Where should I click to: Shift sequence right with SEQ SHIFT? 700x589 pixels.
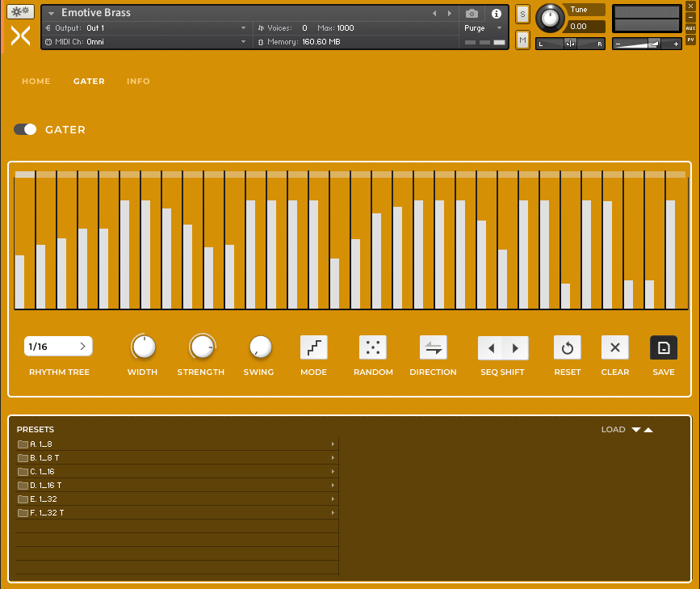tap(516, 348)
